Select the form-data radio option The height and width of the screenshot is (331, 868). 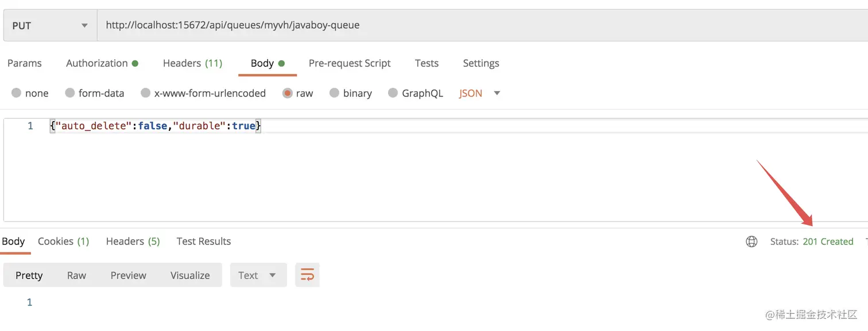[70, 93]
